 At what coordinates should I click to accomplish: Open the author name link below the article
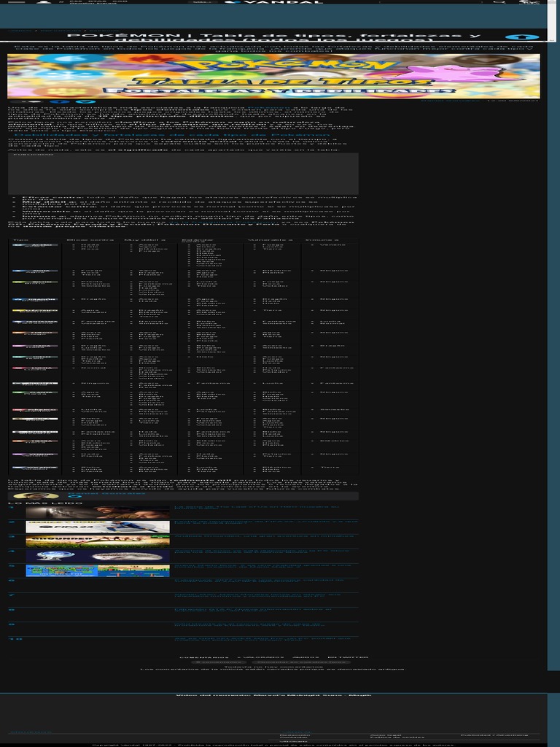point(106,493)
